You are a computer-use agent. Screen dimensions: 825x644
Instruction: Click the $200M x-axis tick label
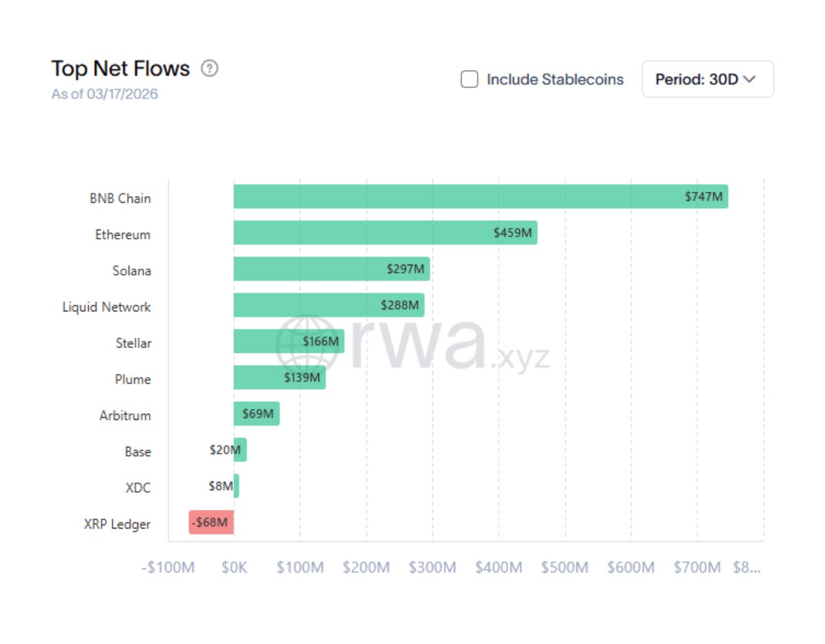click(x=366, y=568)
